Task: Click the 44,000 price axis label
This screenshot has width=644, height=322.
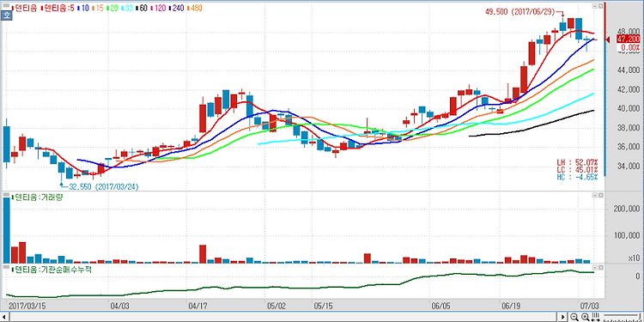Action: click(629, 70)
